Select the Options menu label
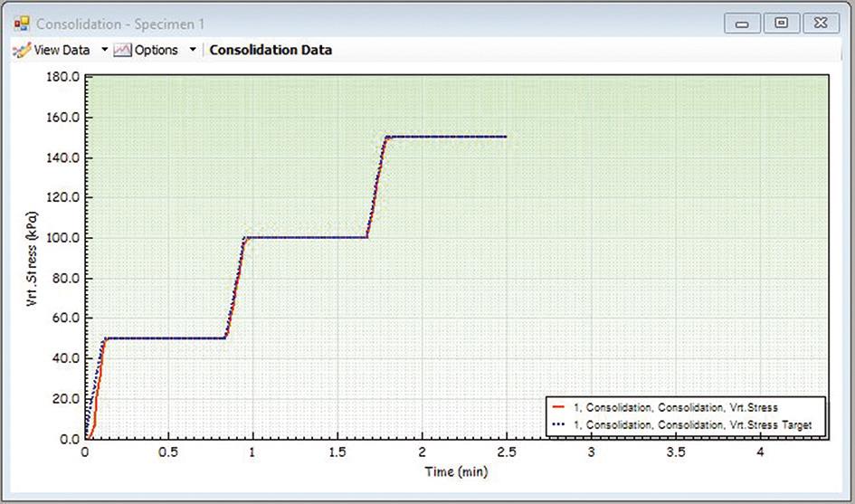This screenshot has height=504, width=855. click(x=157, y=50)
